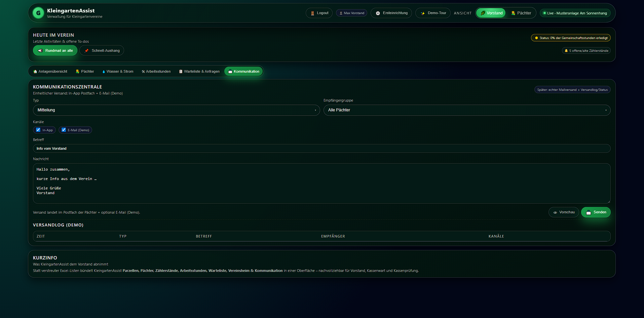Image resolution: width=644 pixels, height=318 pixels.
Task: Click the water drop icon for Wasser & Strom
Action: [104, 71]
